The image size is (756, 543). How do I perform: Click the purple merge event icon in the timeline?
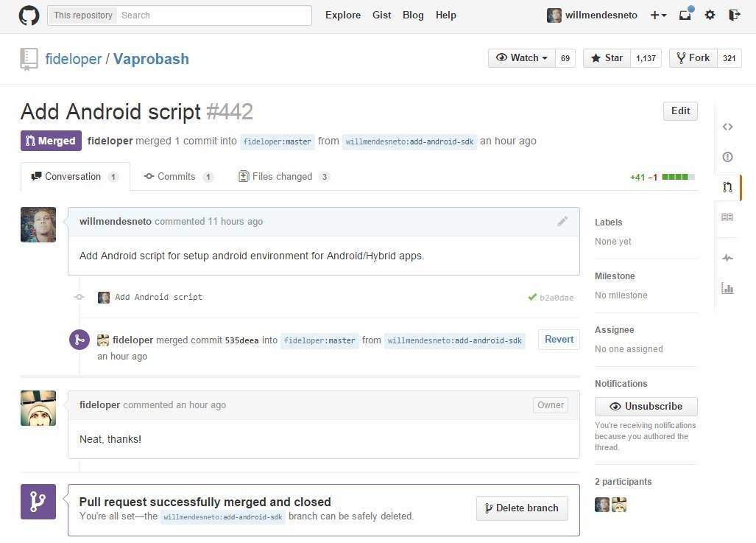(x=79, y=340)
